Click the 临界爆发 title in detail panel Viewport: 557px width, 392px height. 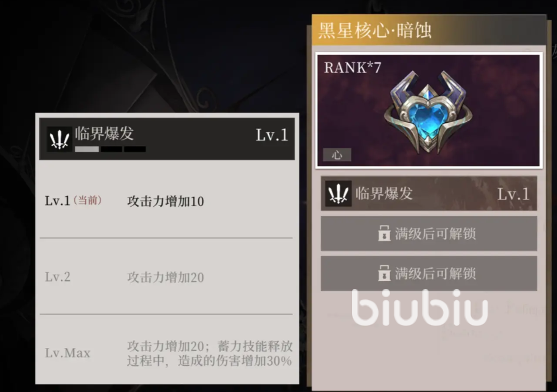104,134
